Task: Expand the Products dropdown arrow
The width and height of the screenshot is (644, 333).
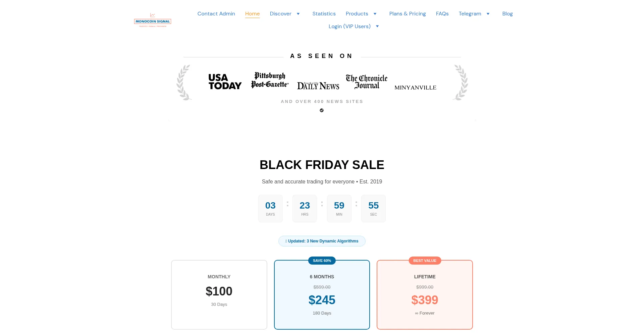Action: 375,14
